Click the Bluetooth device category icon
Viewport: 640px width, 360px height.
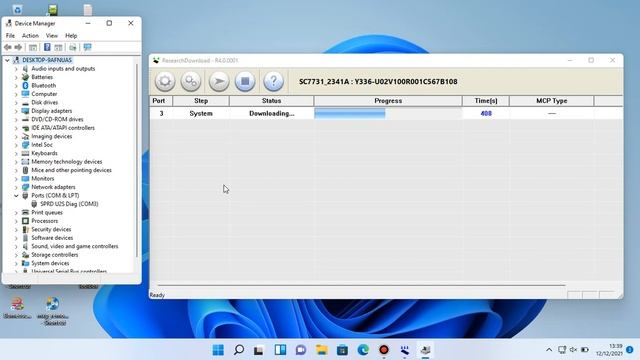tap(25, 85)
